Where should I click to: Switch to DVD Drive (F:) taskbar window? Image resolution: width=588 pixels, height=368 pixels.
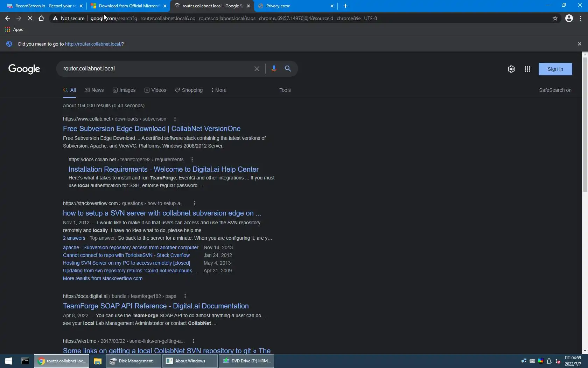[x=246, y=361]
